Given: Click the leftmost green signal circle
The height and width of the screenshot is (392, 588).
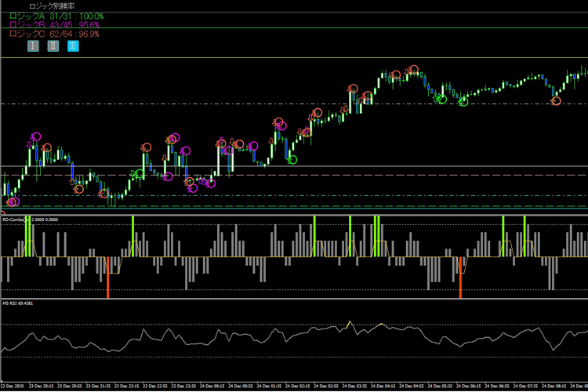Looking at the screenshot, I should coord(140,173).
